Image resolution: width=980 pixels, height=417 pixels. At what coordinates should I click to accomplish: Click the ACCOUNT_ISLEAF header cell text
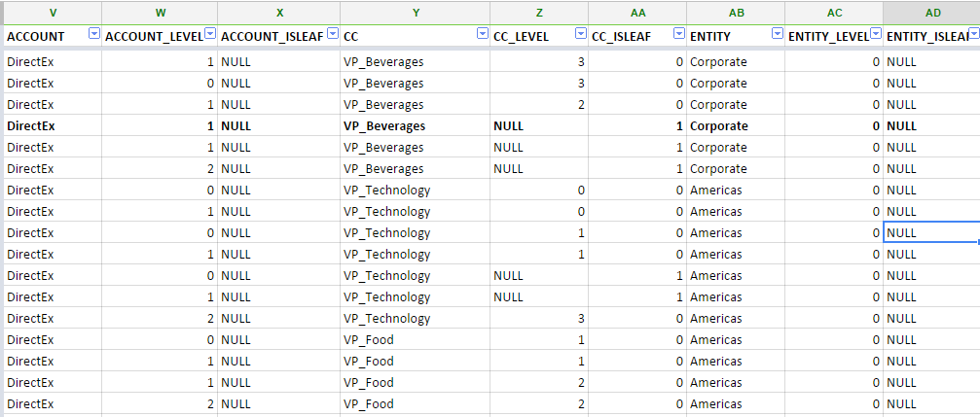(x=272, y=37)
